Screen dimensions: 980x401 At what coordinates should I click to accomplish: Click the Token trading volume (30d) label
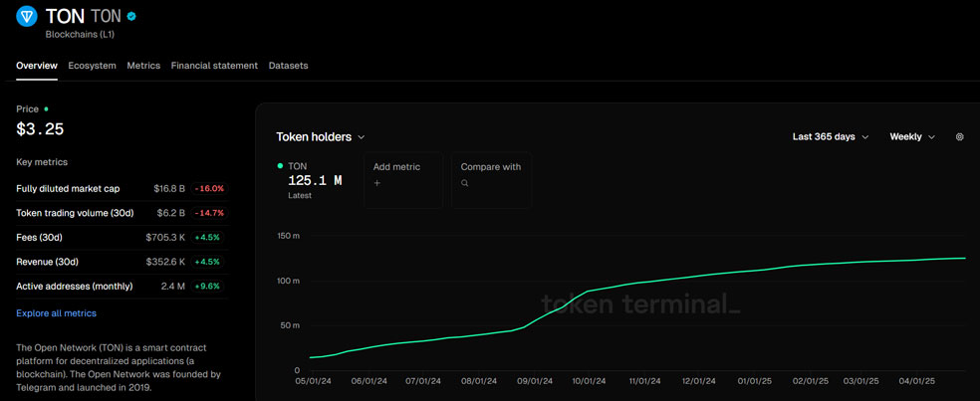click(75, 213)
